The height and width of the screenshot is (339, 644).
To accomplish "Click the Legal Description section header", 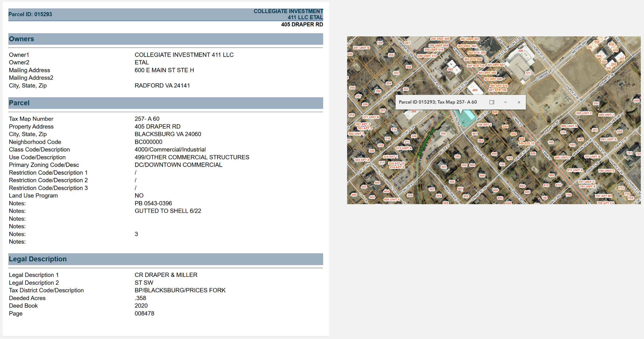I will [x=38, y=259].
